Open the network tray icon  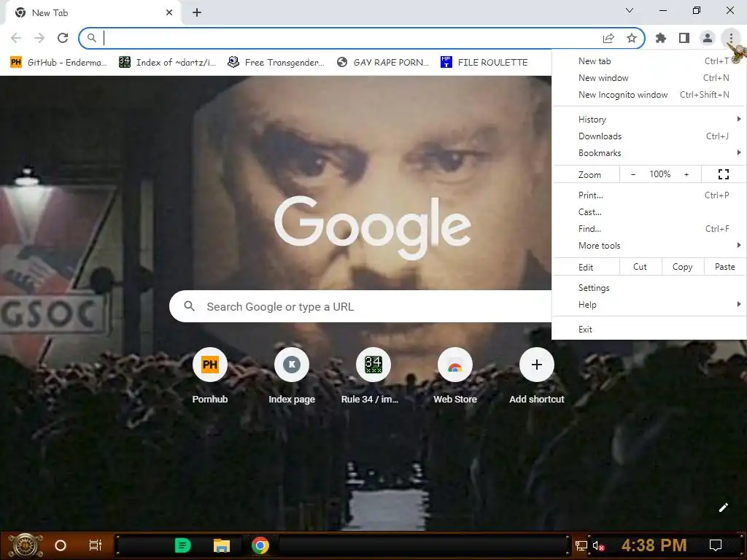tap(581, 545)
